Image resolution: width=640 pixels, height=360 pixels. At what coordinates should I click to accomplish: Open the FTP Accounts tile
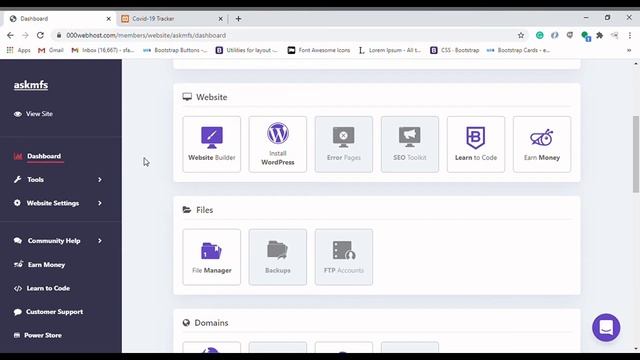[x=344, y=257]
